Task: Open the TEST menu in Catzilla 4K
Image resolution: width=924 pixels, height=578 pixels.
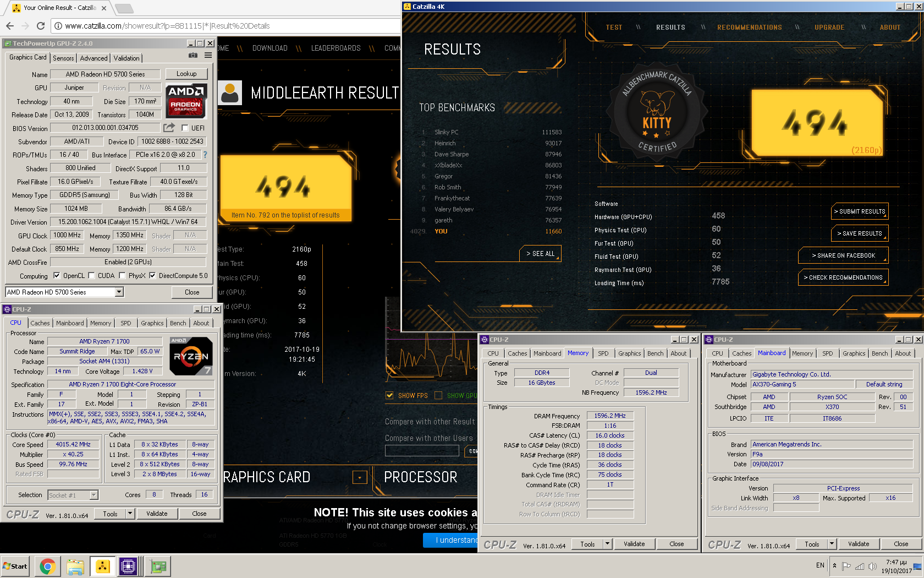Action: pos(614,27)
